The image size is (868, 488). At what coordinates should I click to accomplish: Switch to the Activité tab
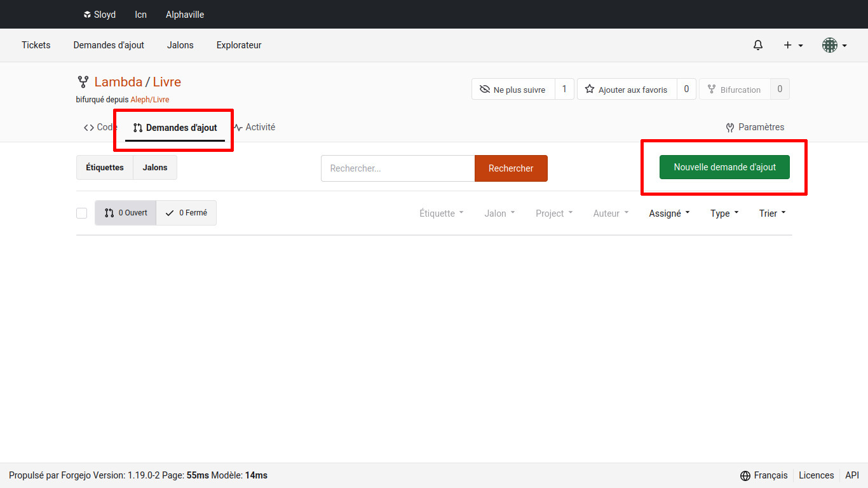pyautogui.click(x=254, y=127)
